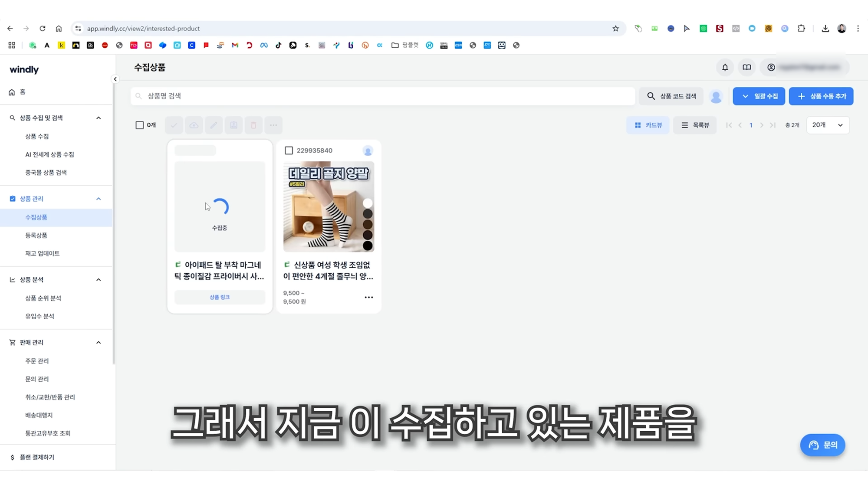
Task: Click the cloud upload action icon
Action: (194, 125)
